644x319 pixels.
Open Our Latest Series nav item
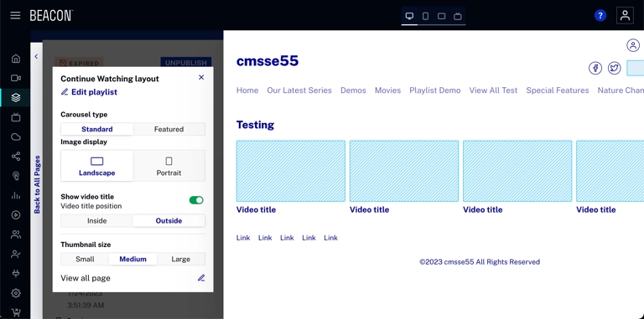pos(299,90)
